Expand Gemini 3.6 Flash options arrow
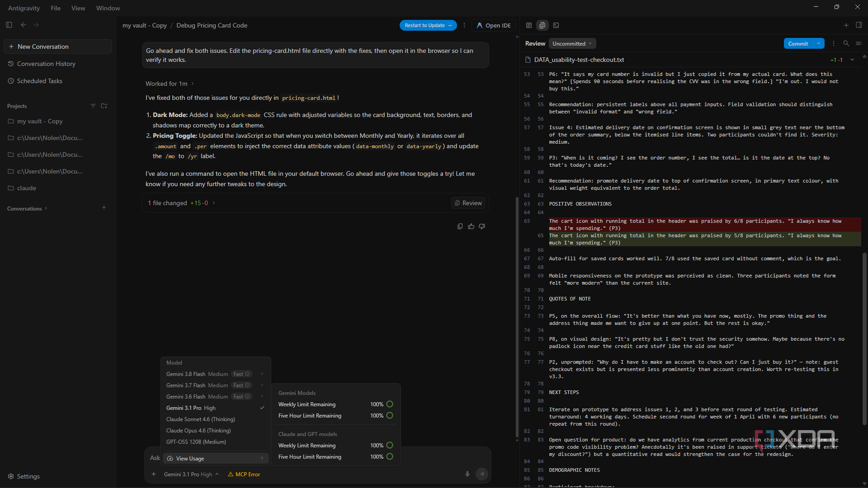The height and width of the screenshot is (488, 868). [x=262, y=396]
